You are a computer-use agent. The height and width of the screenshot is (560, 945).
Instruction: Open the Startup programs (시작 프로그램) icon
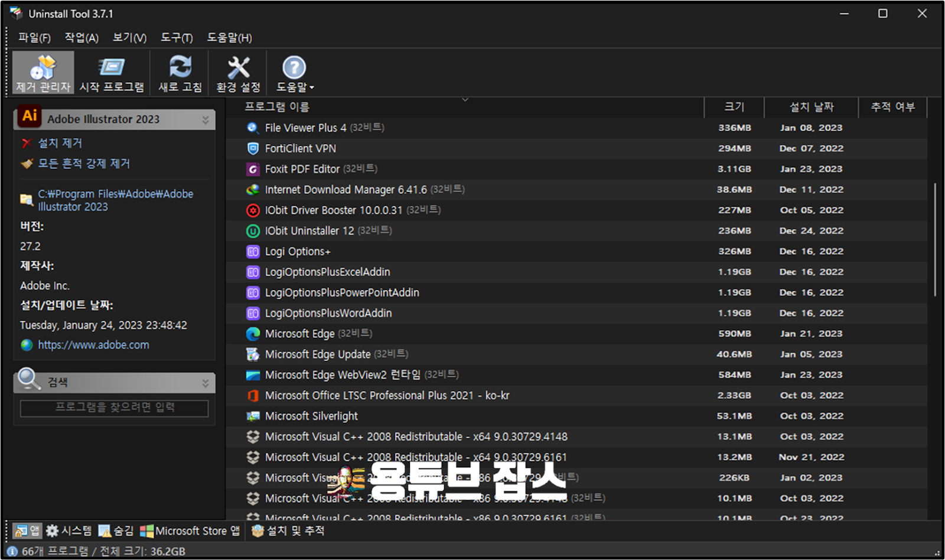tap(112, 73)
